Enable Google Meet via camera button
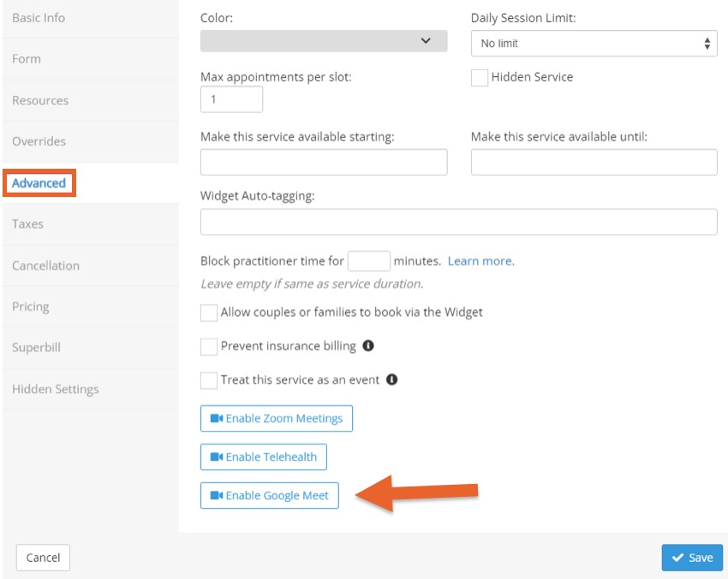The image size is (728, 579). click(x=269, y=495)
